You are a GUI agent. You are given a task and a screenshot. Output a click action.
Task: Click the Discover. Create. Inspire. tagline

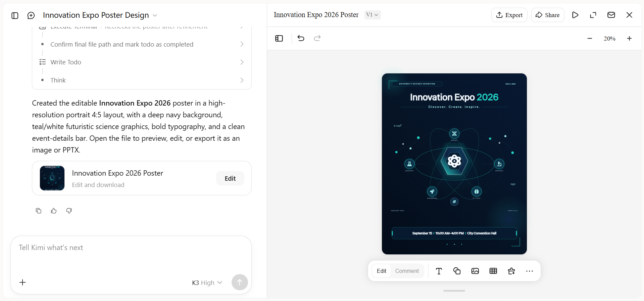[454, 107]
